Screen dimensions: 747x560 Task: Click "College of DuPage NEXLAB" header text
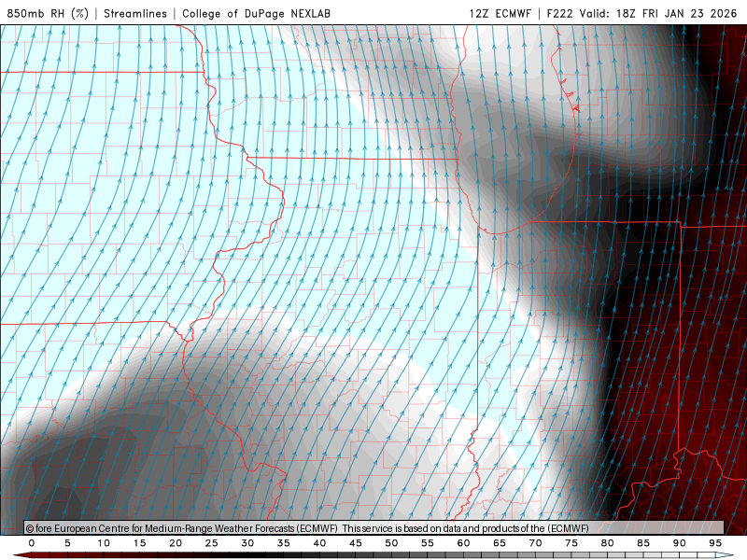[x=256, y=13]
